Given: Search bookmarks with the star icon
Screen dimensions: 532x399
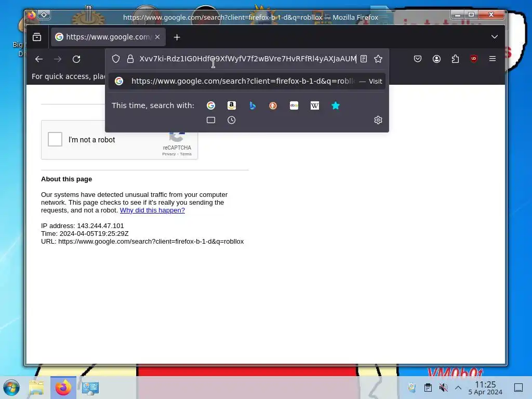Looking at the screenshot, I should [x=336, y=105].
